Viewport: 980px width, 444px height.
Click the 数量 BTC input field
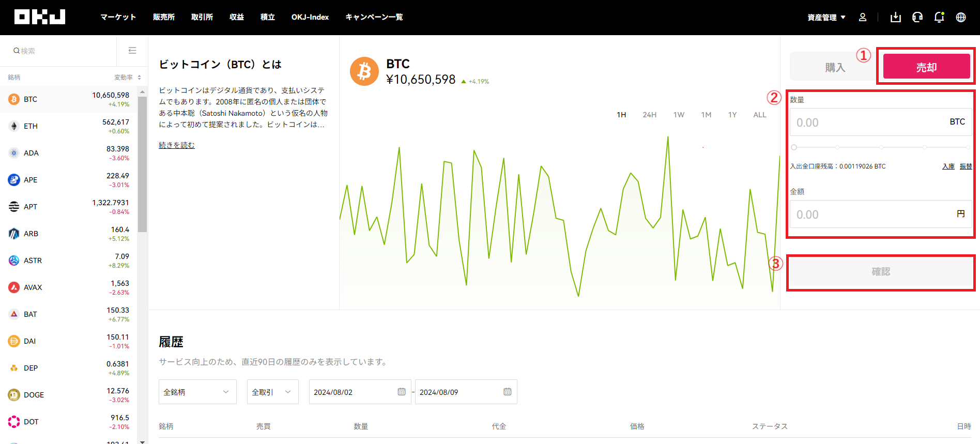pos(881,122)
